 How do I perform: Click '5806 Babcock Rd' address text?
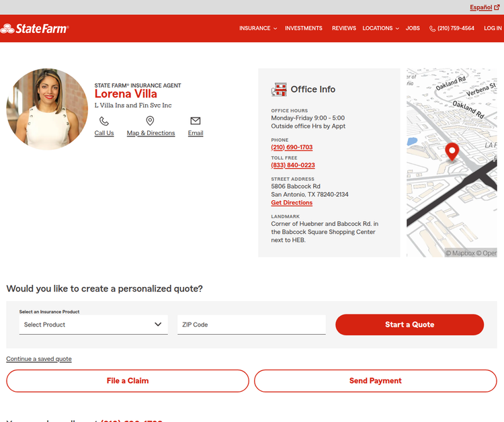click(x=296, y=186)
